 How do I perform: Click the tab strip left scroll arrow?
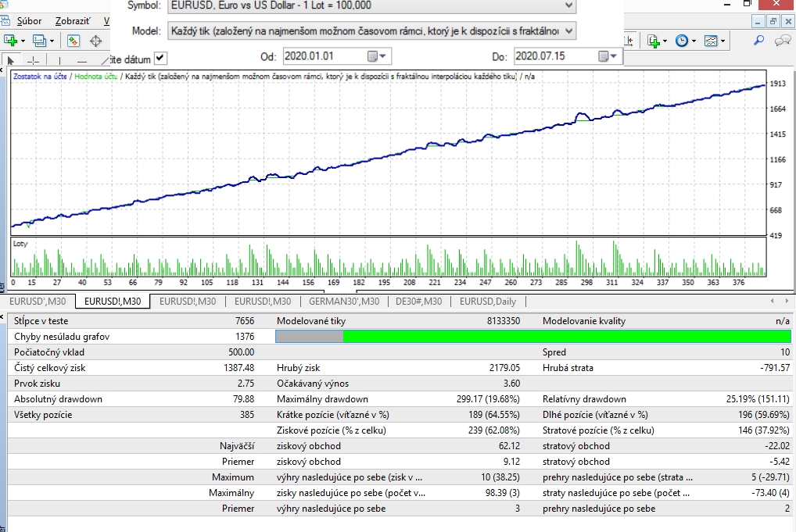[x=772, y=301]
